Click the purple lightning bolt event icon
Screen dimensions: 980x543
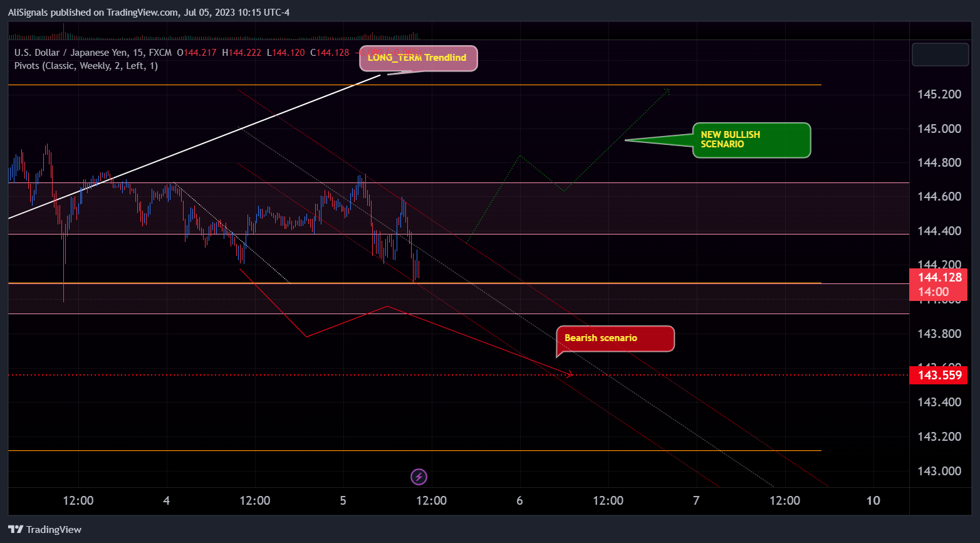(x=419, y=477)
